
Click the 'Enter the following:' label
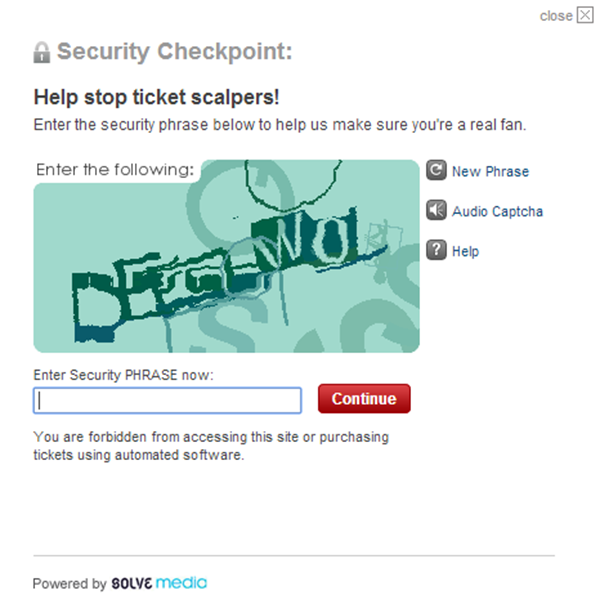tap(115, 170)
